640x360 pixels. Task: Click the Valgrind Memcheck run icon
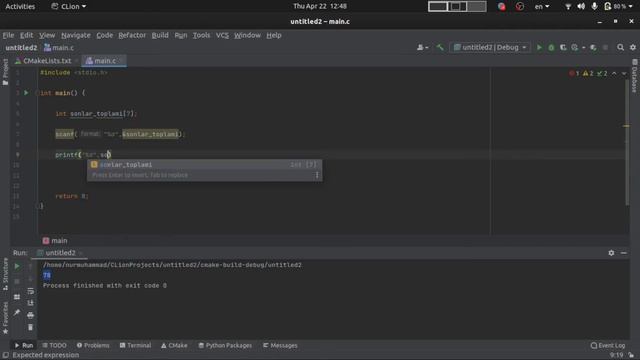coord(593,47)
